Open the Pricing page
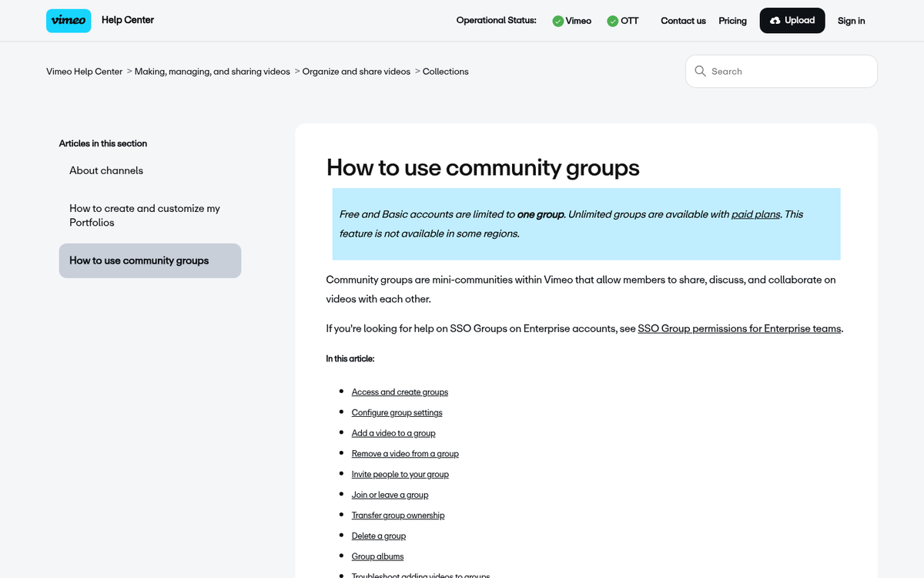This screenshot has width=924, height=578. [x=731, y=21]
